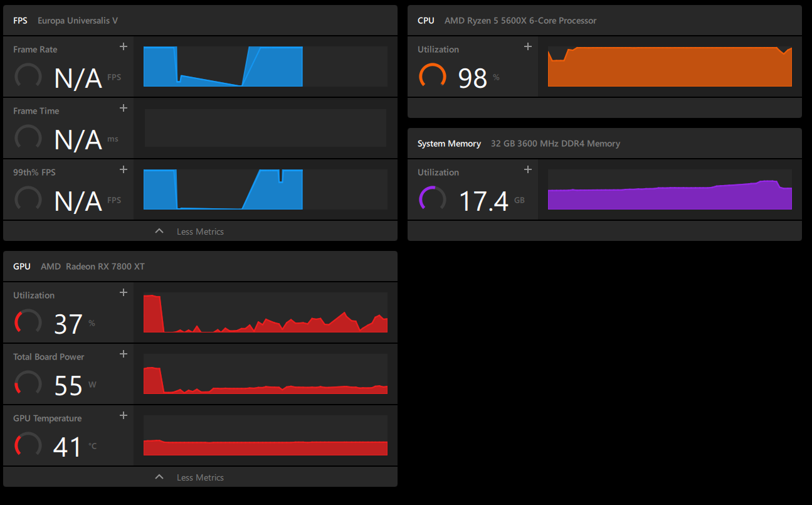Screen dimensions: 812x505
Task: Click the red GPU Utilization graph
Action: click(x=266, y=312)
